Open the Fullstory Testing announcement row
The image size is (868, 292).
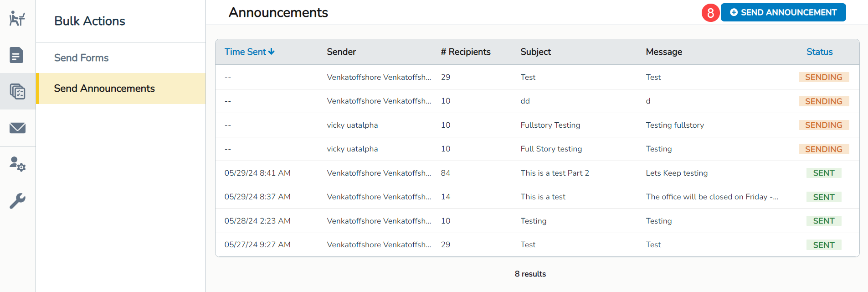[x=550, y=125]
